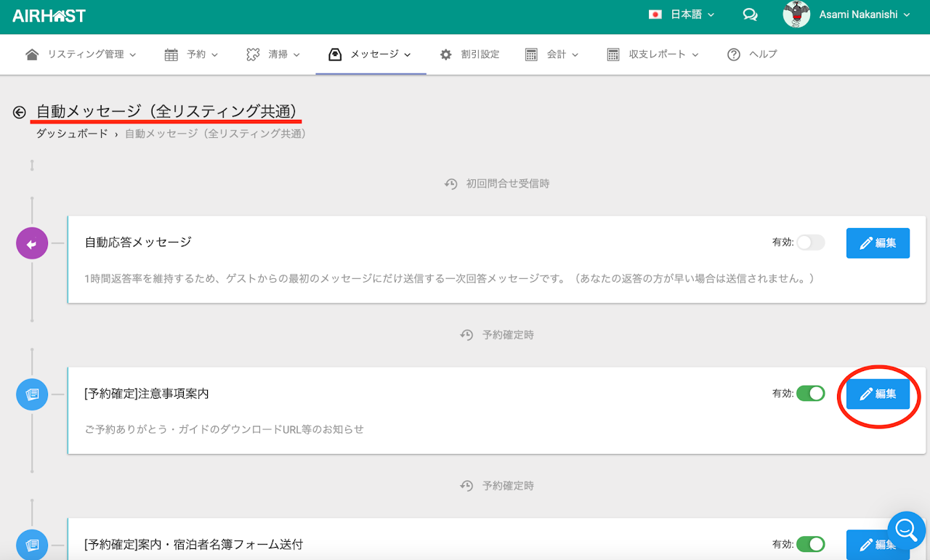Viewport: 930px width, 560px height.
Task: Enable the 自動応答メッセージ toggle
Action: (811, 243)
